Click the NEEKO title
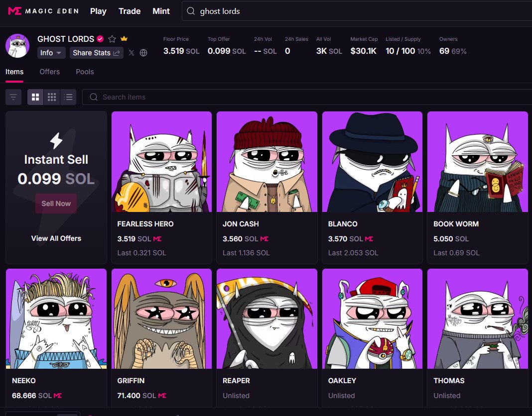Image resolution: width=532 pixels, height=416 pixels. tap(24, 381)
